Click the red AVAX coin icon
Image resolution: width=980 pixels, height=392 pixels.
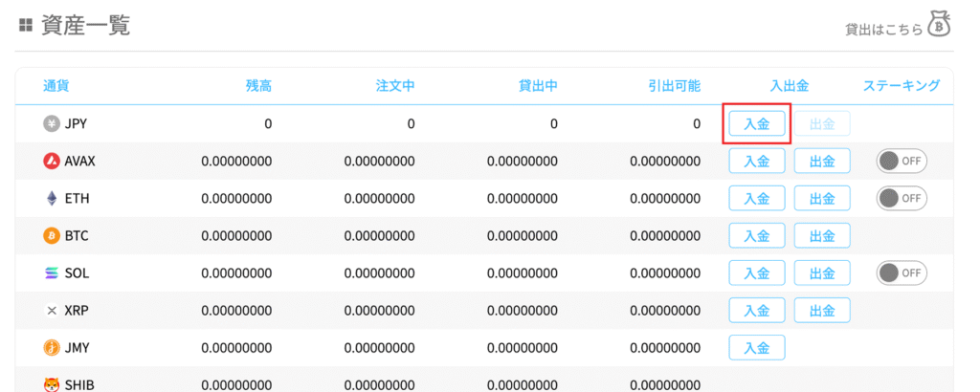52,161
